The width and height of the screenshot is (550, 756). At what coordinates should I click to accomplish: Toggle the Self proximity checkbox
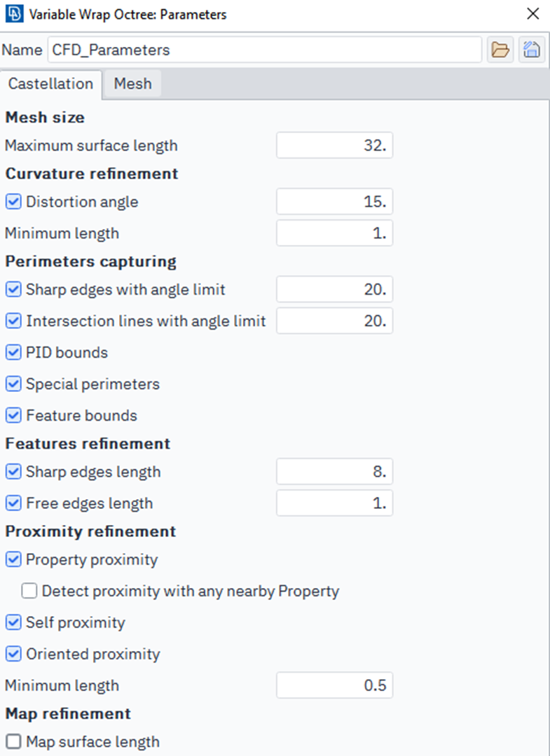pyautogui.click(x=13, y=623)
